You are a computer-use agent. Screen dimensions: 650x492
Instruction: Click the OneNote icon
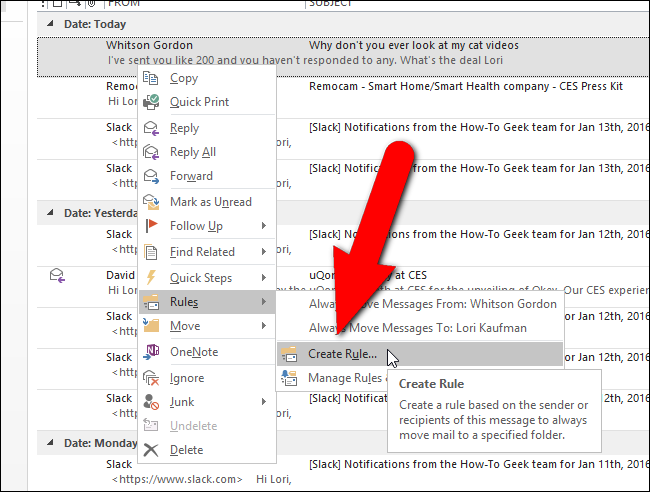point(151,352)
